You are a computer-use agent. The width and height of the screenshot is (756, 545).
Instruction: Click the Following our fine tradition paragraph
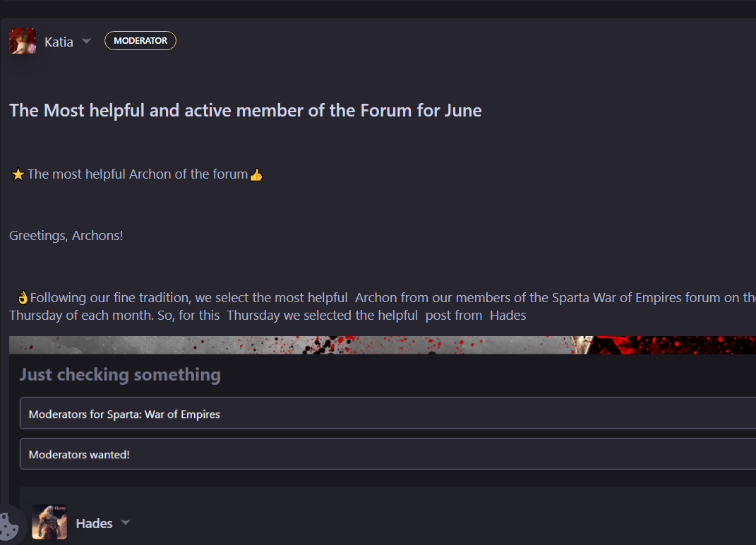coord(383,306)
